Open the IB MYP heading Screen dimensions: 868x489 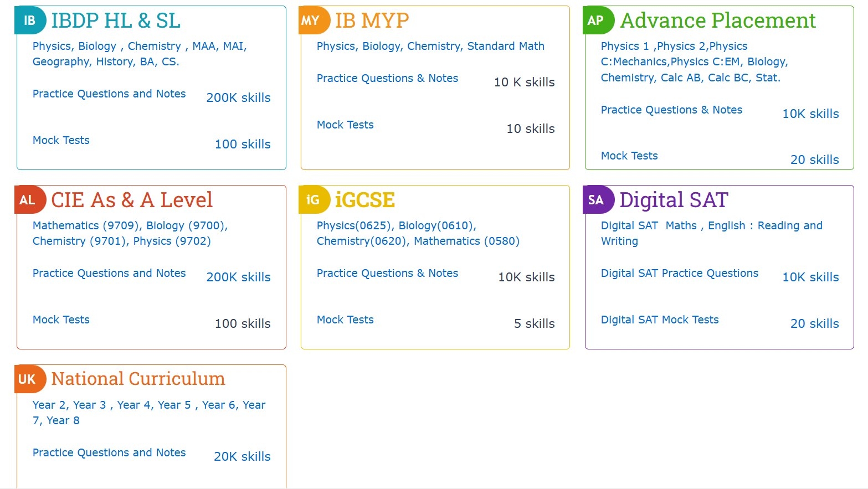point(372,21)
